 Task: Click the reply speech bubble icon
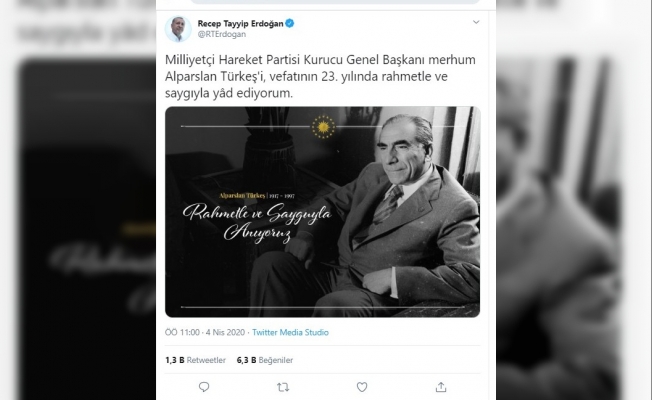(204, 387)
